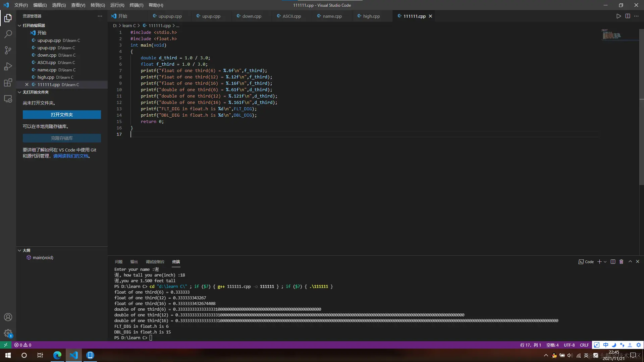The height and width of the screenshot is (362, 644).
Task: Switch to the ASCII.cpp tab
Action: (291, 16)
